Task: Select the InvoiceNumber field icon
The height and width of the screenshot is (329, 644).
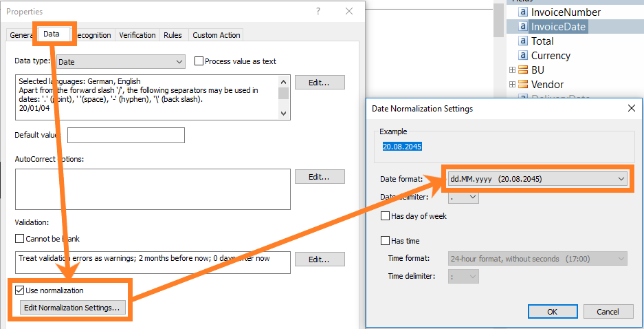Action: (522, 12)
